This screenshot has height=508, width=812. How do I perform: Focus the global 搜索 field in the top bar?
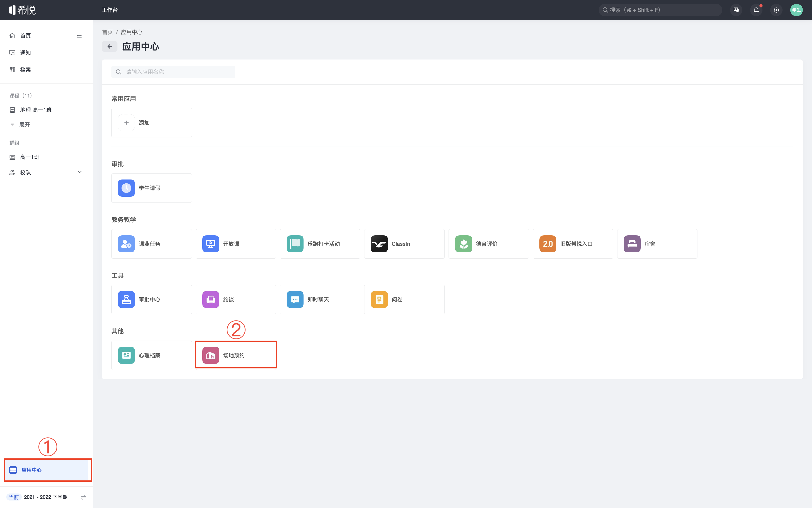[660, 10]
